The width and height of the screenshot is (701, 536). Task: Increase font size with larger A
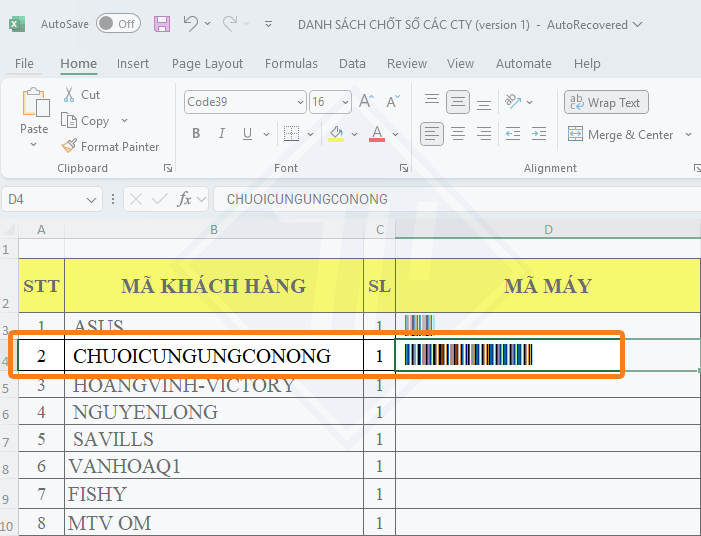pos(366,102)
